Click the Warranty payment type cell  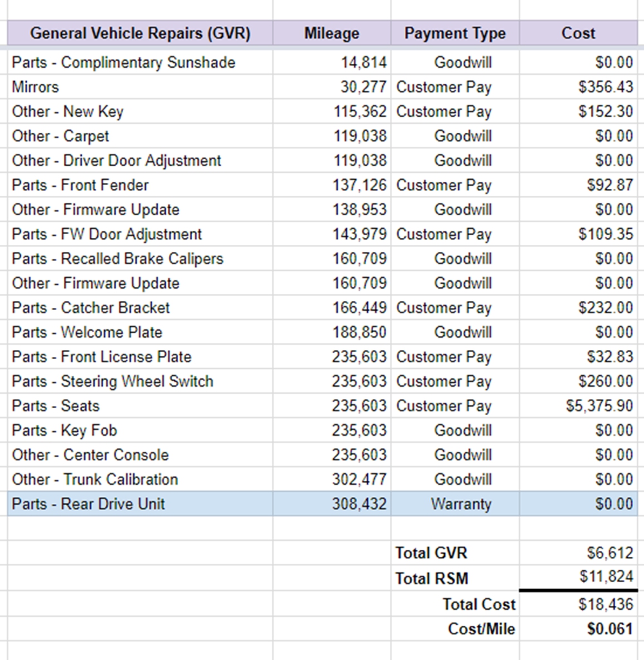455,504
